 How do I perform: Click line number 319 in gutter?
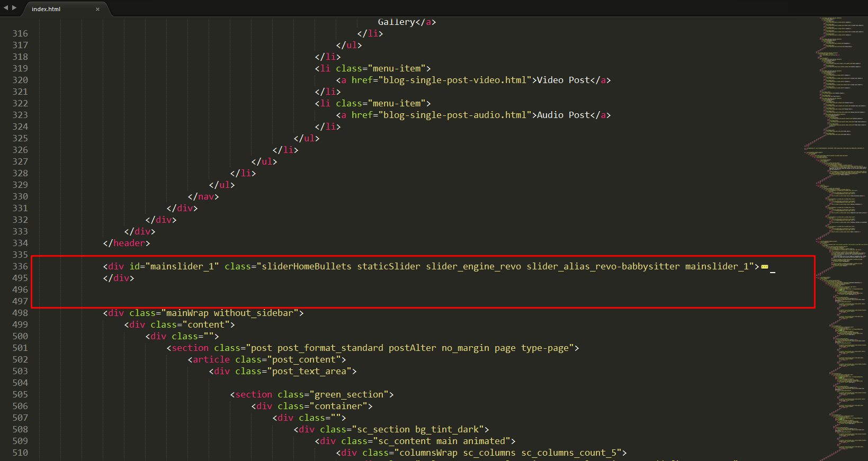click(20, 68)
